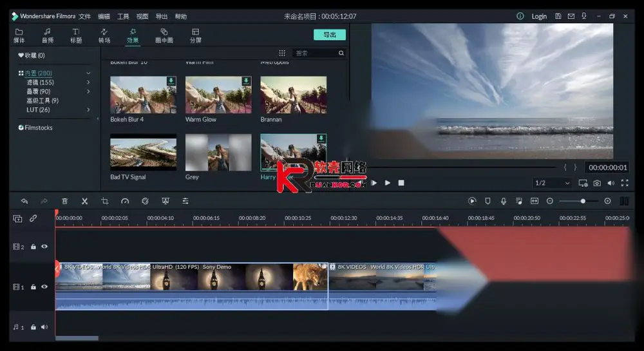Take a snapshot with camera icon
This screenshot has height=351, width=644.
[x=597, y=183]
